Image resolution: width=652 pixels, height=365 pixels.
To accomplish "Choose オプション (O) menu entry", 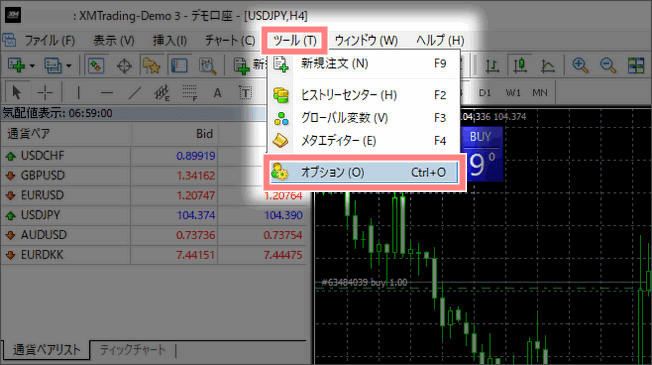I will (363, 173).
